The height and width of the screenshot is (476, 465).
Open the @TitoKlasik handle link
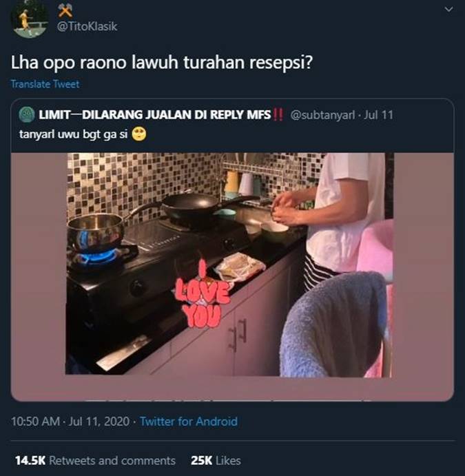coord(87,27)
